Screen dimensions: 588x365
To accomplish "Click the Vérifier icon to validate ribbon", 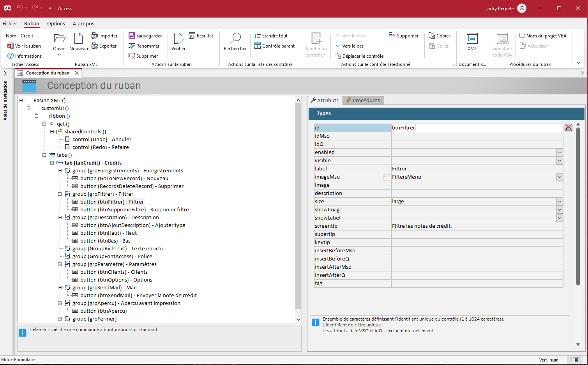I will tap(178, 39).
